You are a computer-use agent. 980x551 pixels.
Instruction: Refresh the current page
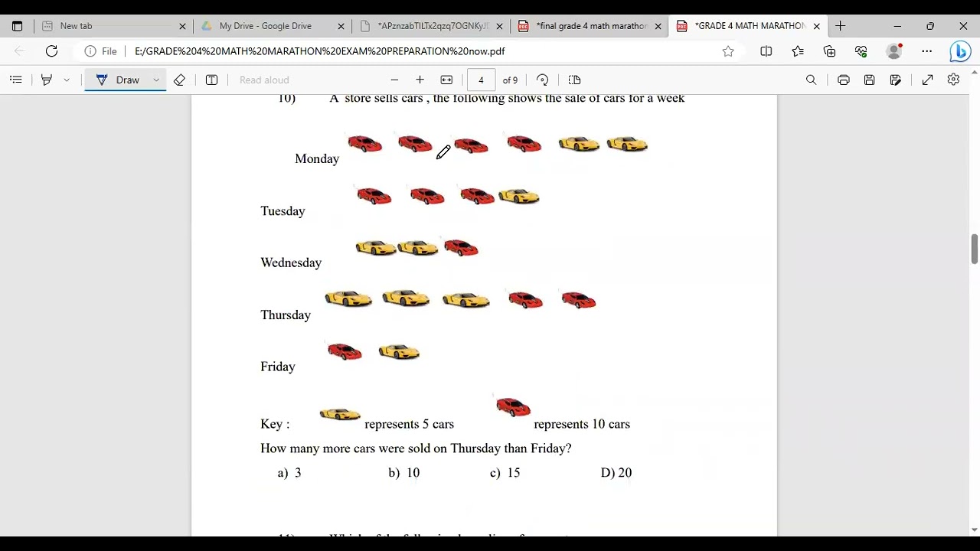tap(51, 51)
